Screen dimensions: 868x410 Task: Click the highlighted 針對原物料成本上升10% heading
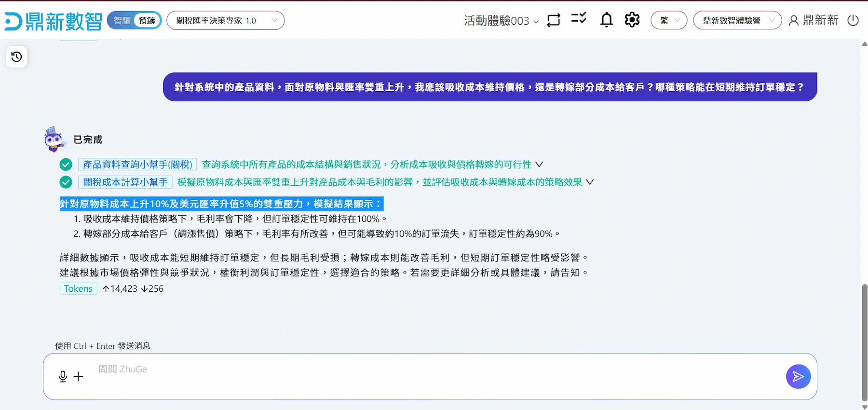coord(221,204)
